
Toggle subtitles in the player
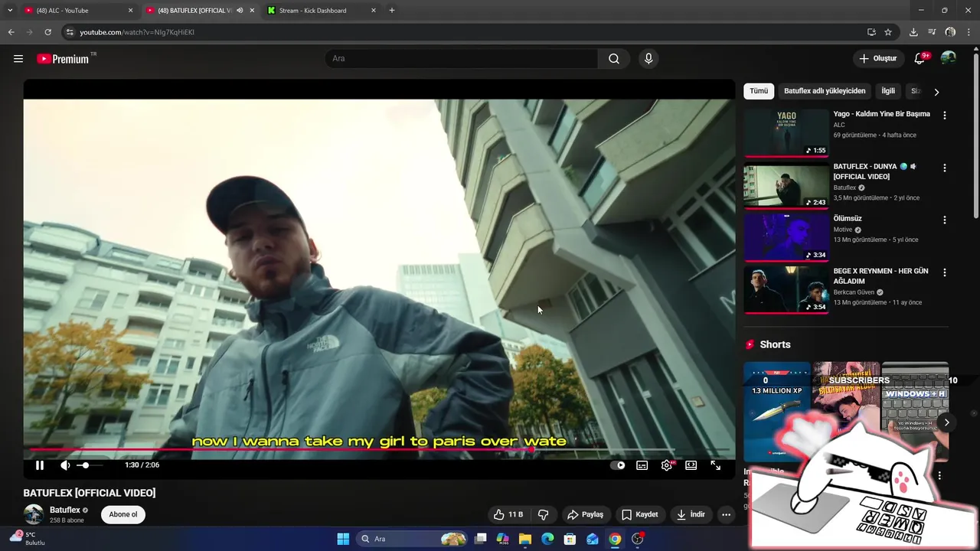click(642, 465)
